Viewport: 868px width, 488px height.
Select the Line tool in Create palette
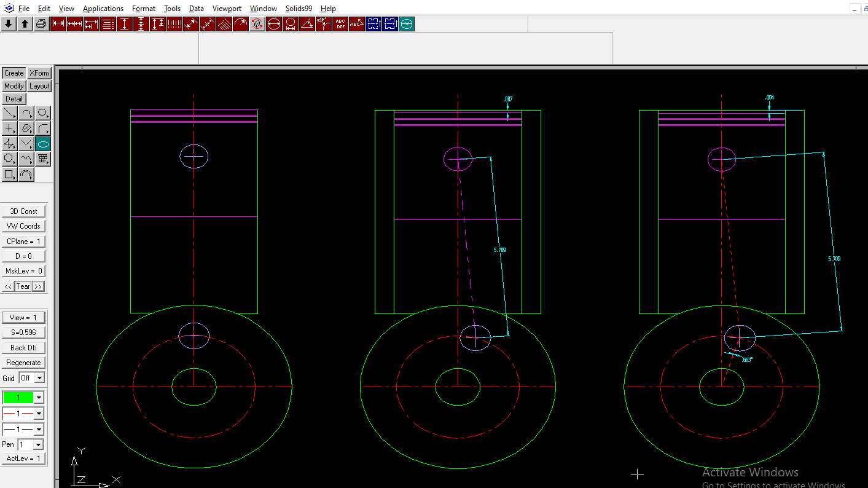click(10, 113)
